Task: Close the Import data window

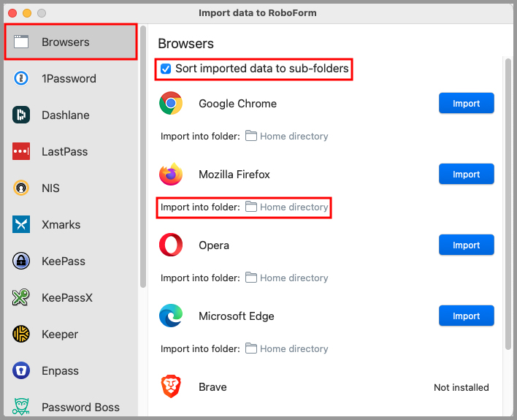Action: point(12,13)
